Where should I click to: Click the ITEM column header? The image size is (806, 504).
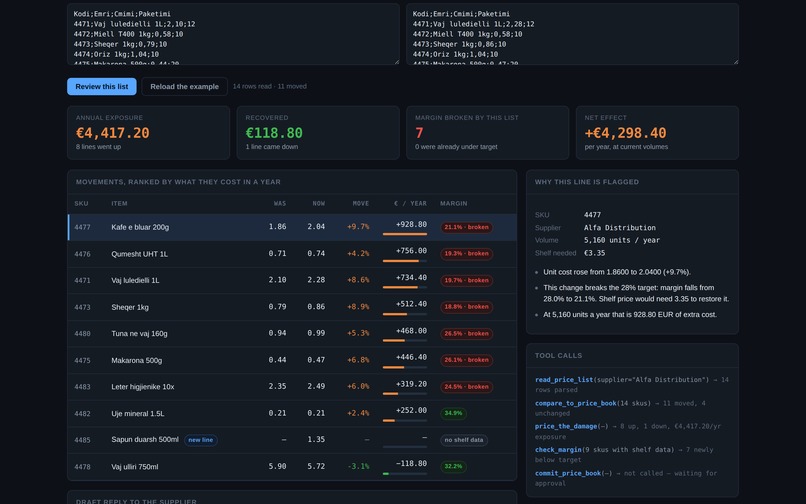pyautogui.click(x=119, y=204)
